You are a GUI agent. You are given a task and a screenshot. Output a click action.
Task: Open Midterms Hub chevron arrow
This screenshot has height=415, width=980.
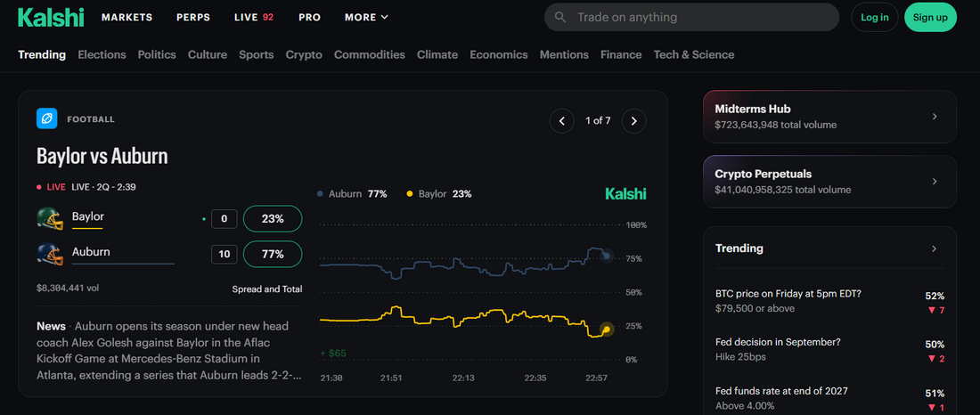[935, 117]
